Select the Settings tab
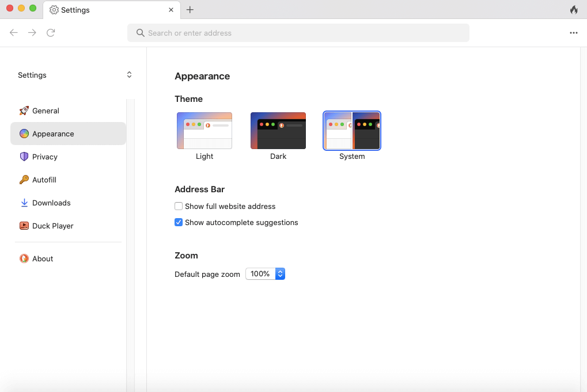This screenshot has height=392, width=587. coord(112,10)
